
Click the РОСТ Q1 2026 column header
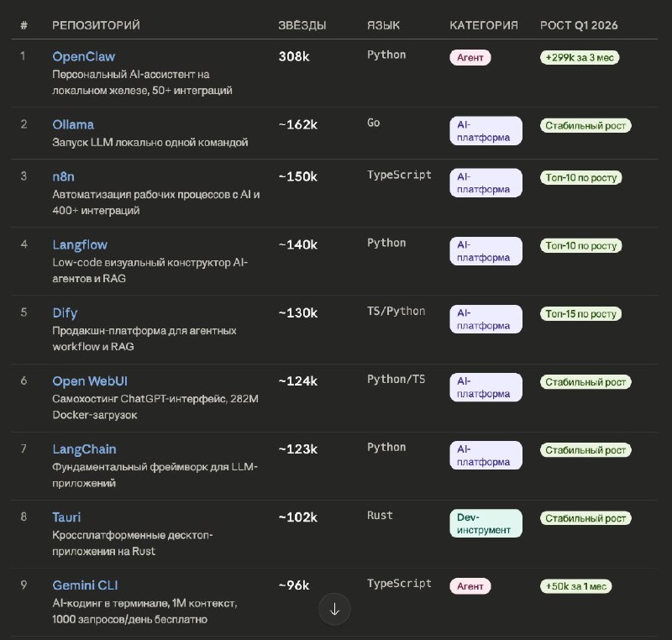point(579,25)
